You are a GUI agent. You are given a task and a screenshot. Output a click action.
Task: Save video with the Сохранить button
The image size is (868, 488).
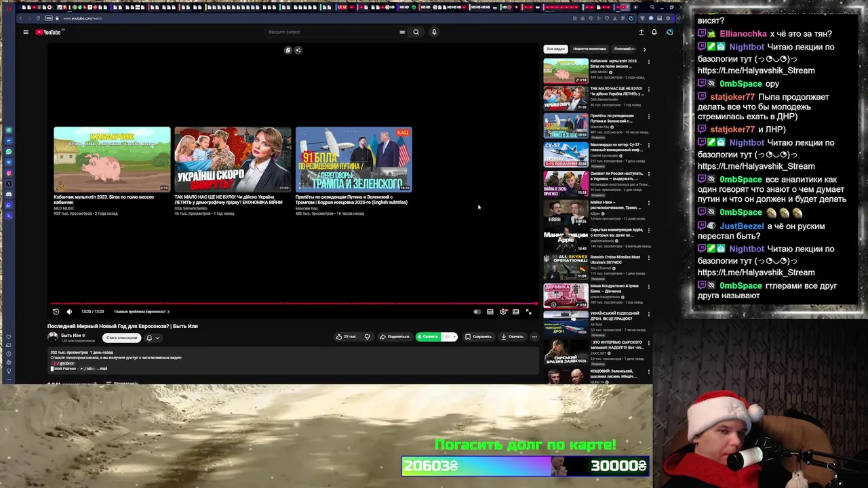coord(478,337)
